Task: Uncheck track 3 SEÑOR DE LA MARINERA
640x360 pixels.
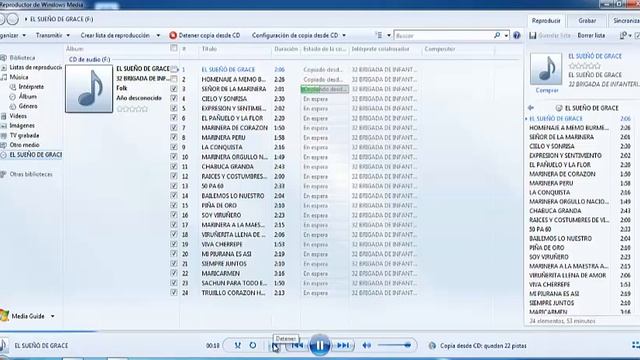Action: 174,89
